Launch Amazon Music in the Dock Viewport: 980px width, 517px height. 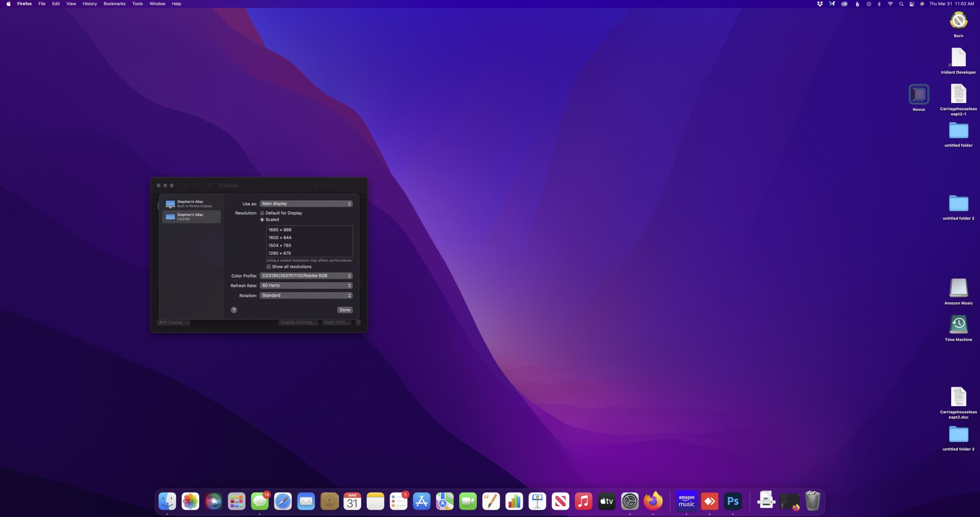pos(686,501)
